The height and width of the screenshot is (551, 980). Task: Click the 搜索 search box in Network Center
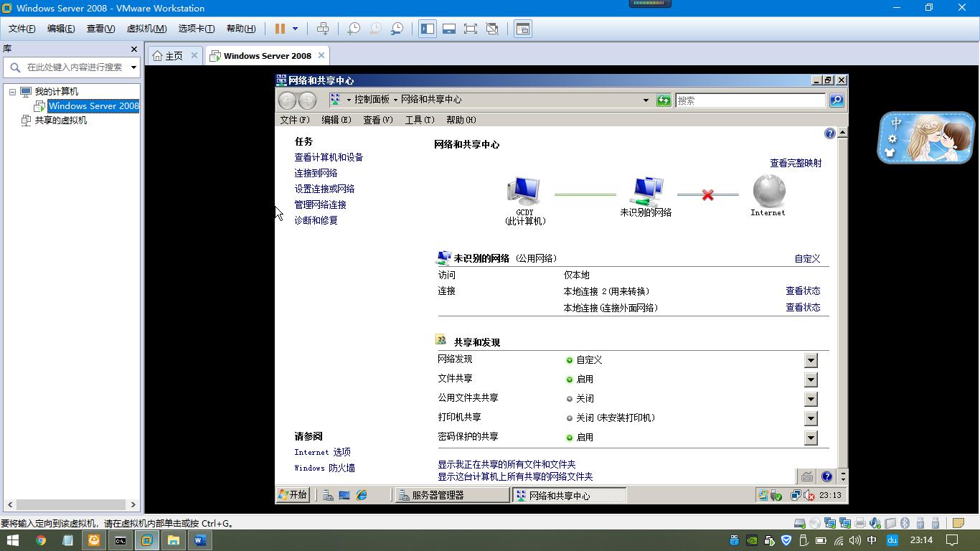click(x=750, y=100)
